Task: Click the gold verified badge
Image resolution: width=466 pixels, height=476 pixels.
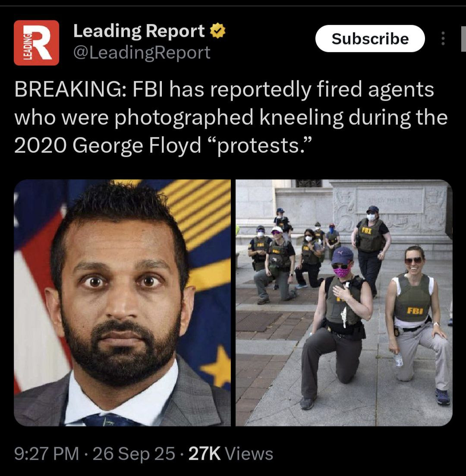Action: coord(218,31)
